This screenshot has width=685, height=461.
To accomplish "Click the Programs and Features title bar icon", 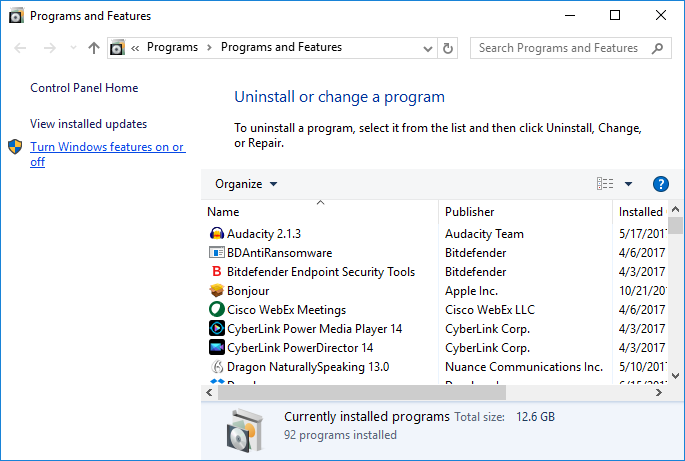I will click(x=16, y=16).
